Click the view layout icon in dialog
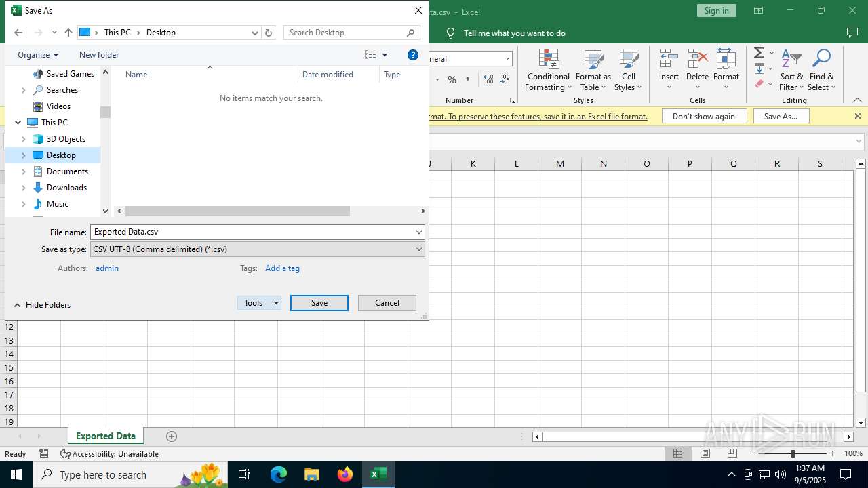Screen dimensions: 868x488 370,55
